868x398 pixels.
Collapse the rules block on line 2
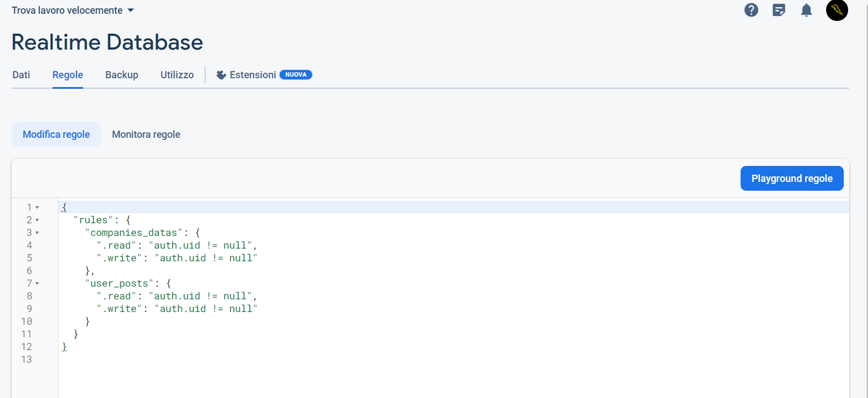tap(37, 220)
